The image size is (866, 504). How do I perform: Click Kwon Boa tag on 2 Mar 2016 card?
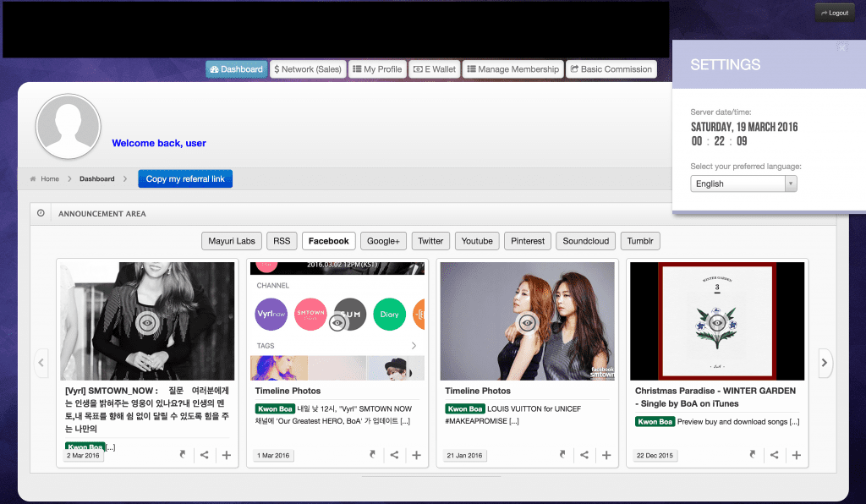[x=85, y=446]
